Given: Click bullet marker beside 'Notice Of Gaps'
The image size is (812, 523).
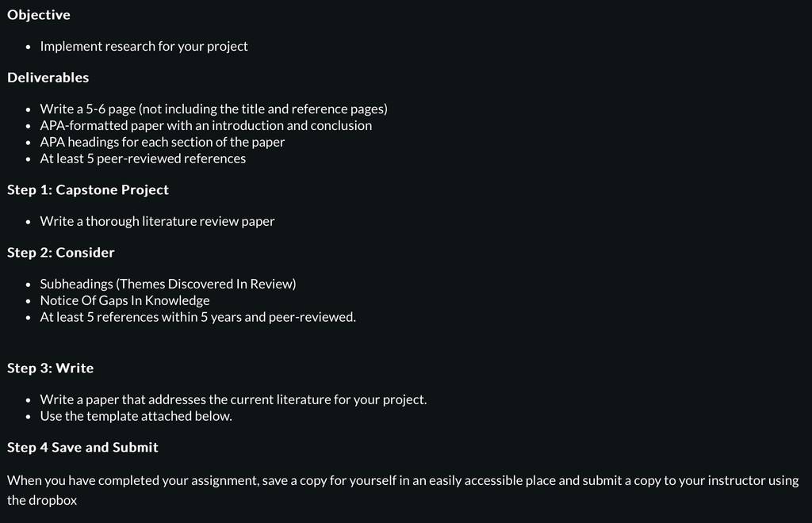Looking at the screenshot, I should 29,301.
